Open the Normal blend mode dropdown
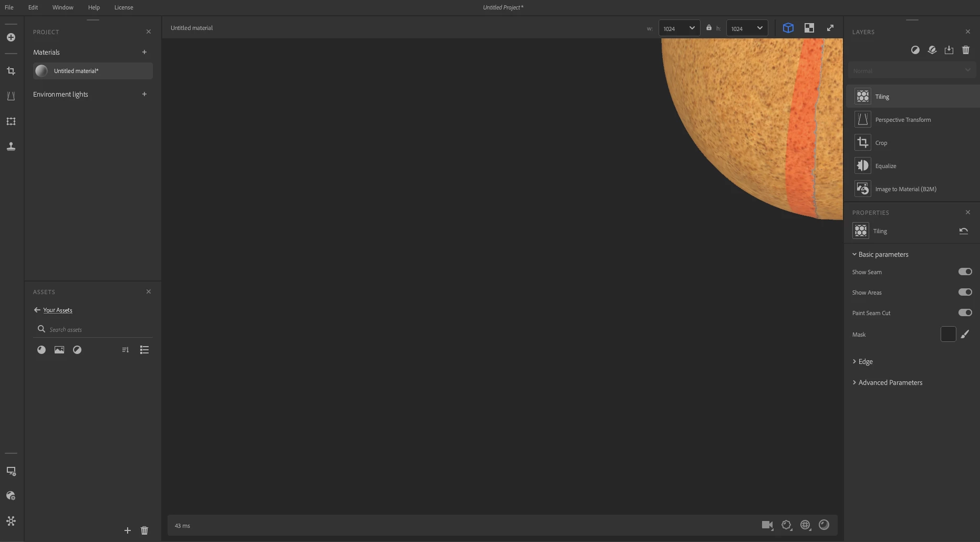The height and width of the screenshot is (542, 980). (912, 70)
